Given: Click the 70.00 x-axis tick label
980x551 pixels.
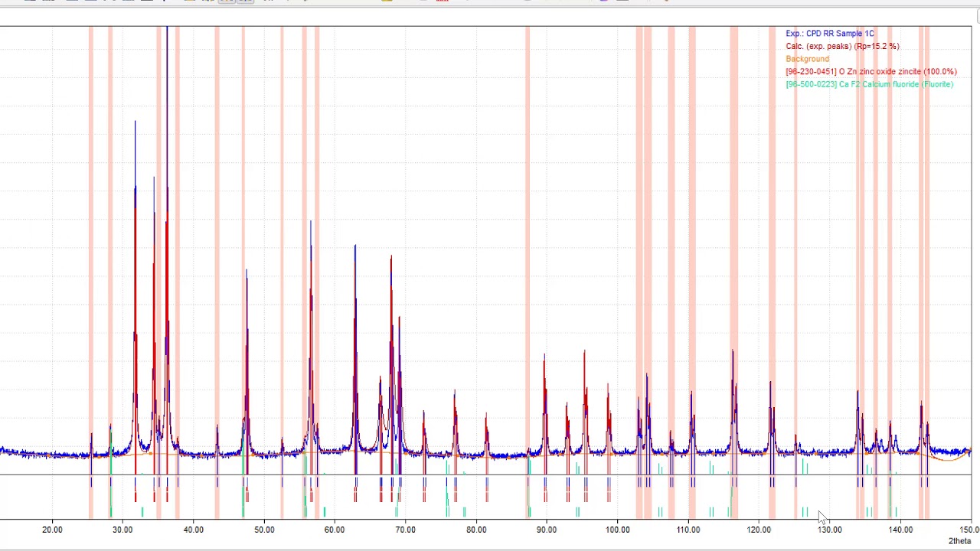Looking at the screenshot, I should [x=406, y=530].
